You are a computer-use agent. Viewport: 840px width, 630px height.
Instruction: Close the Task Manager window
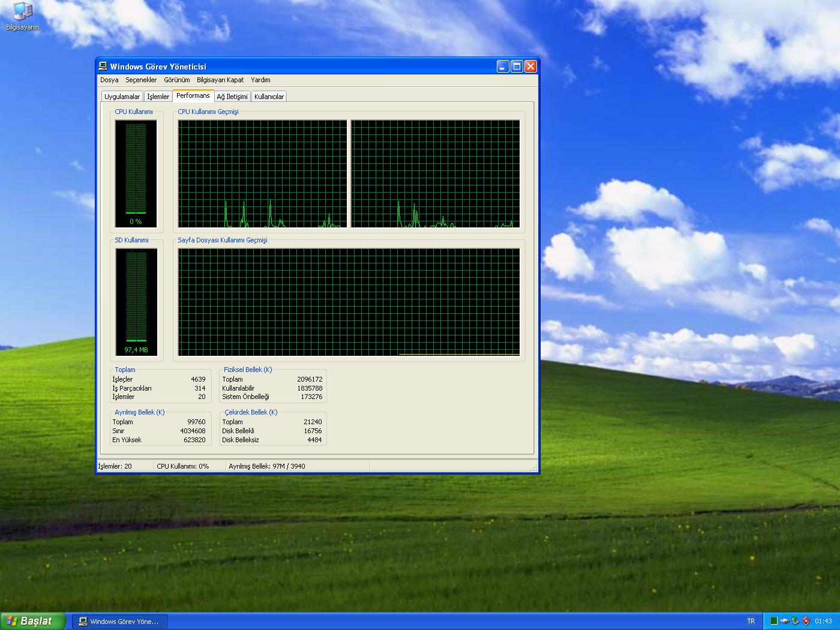530,67
